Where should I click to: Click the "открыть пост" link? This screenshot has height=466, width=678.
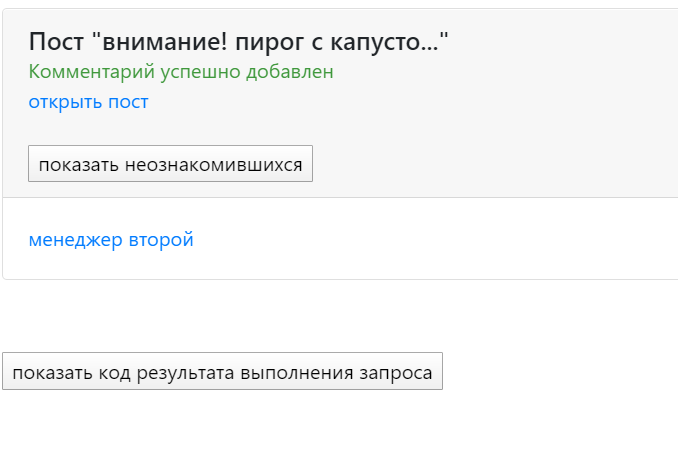point(88,101)
